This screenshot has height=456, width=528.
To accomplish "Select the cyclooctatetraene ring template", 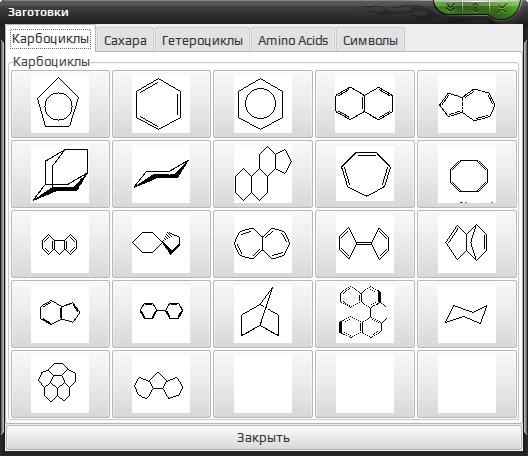I will (x=467, y=174).
